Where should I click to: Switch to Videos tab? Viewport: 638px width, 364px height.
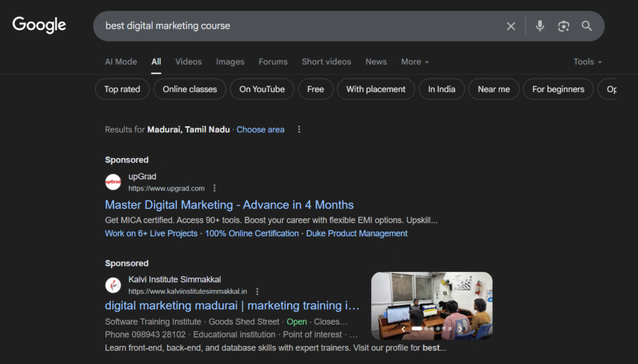(x=188, y=62)
